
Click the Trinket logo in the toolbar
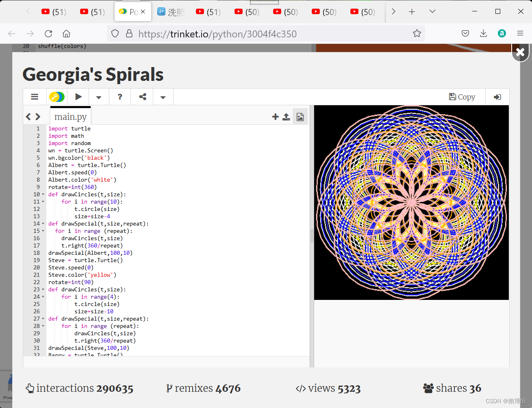point(57,97)
